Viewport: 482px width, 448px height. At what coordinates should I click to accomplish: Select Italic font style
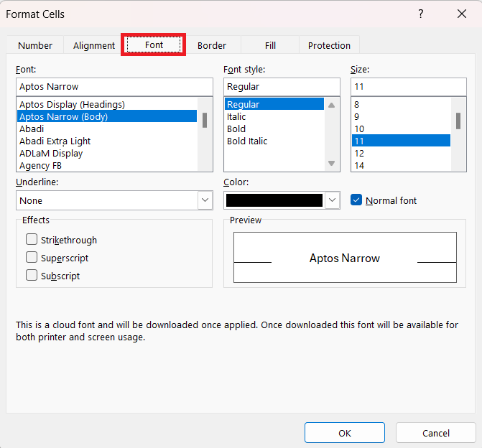274,117
